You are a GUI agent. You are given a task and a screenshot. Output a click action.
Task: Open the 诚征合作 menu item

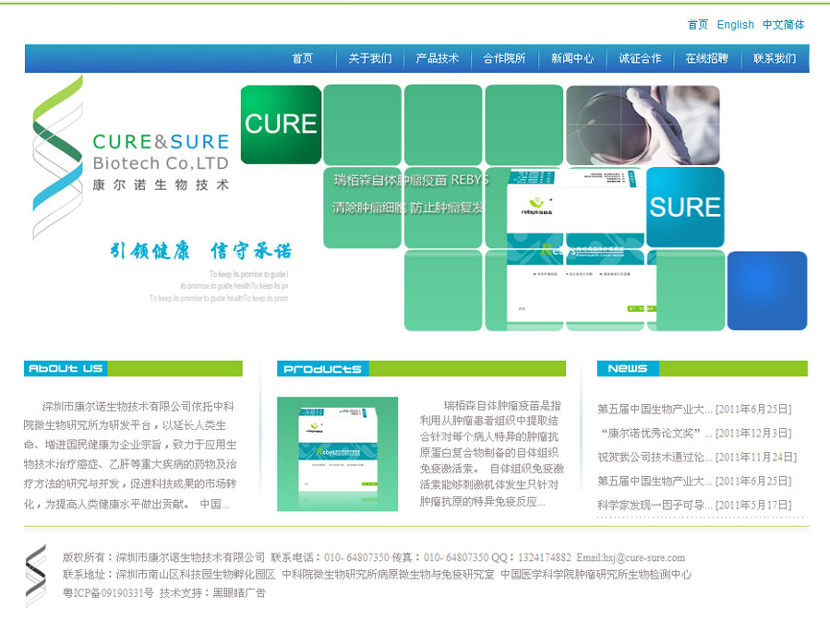640,58
